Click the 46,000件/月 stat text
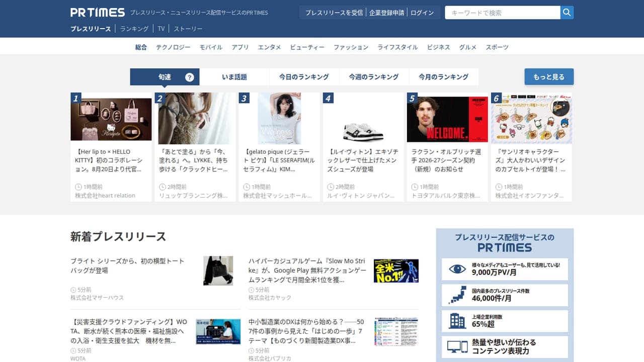The height and width of the screenshot is (362, 644). [492, 298]
